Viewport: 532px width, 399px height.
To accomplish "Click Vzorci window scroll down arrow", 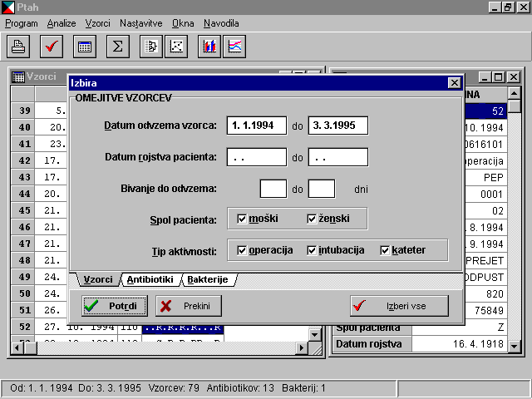I will pos(314,335).
